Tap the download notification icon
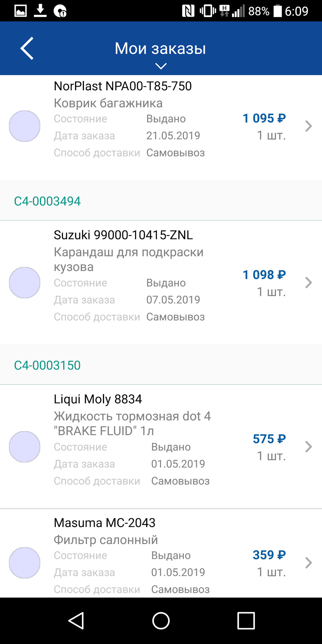The width and height of the screenshot is (322, 644). click(x=40, y=11)
